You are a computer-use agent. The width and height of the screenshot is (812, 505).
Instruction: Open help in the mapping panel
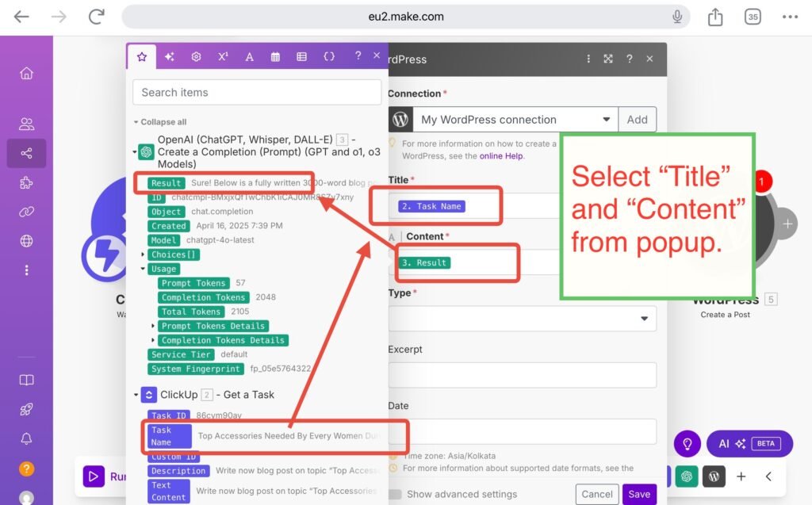point(358,55)
